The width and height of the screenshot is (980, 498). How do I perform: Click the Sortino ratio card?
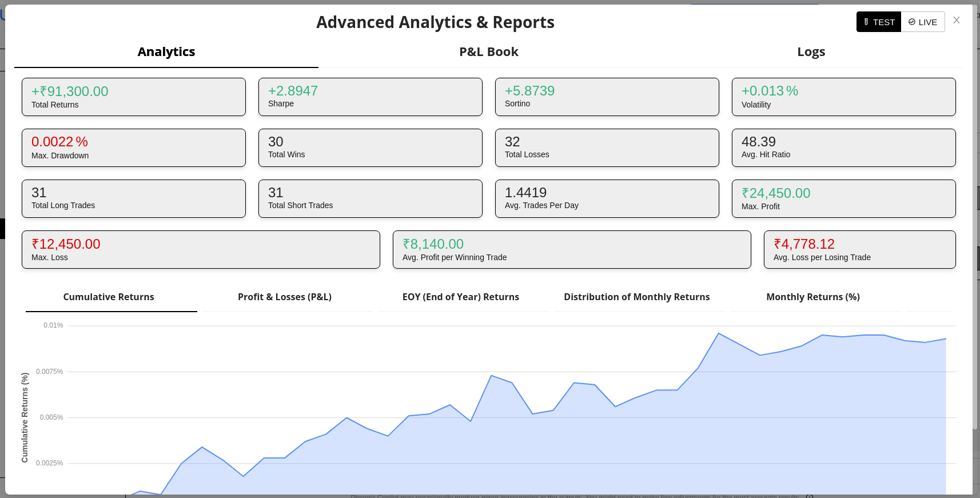click(607, 97)
